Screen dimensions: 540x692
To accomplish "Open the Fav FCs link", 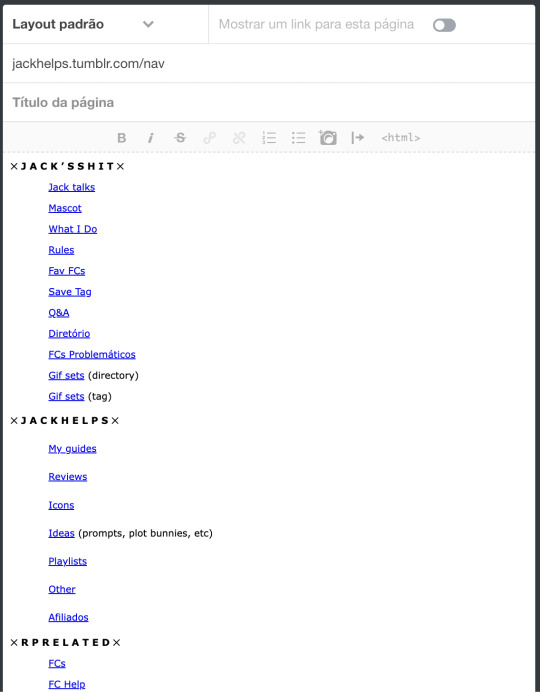I will [67, 271].
